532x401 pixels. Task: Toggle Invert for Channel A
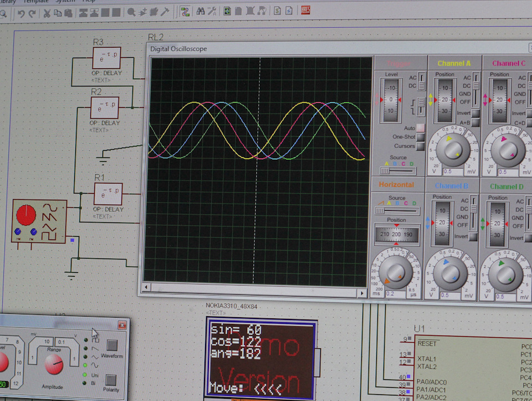pos(475,113)
